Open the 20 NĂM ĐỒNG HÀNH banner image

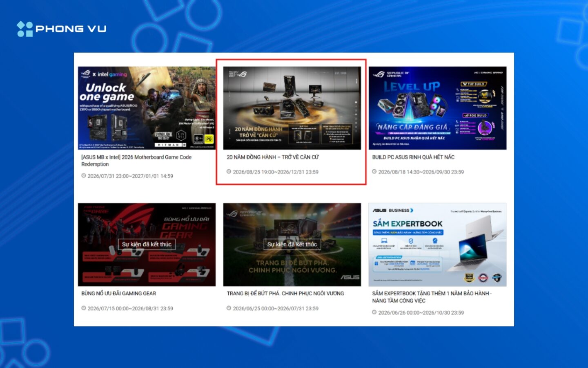click(x=292, y=108)
